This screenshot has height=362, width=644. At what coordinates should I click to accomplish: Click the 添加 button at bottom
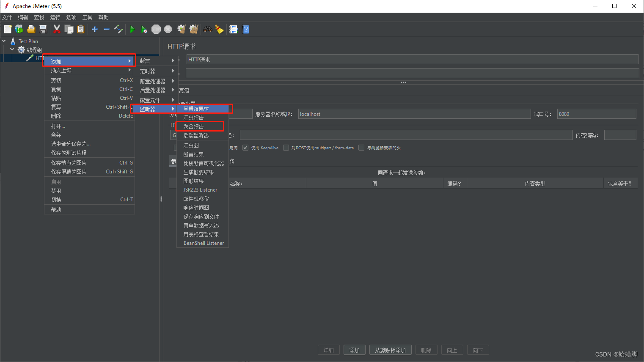pyautogui.click(x=355, y=350)
